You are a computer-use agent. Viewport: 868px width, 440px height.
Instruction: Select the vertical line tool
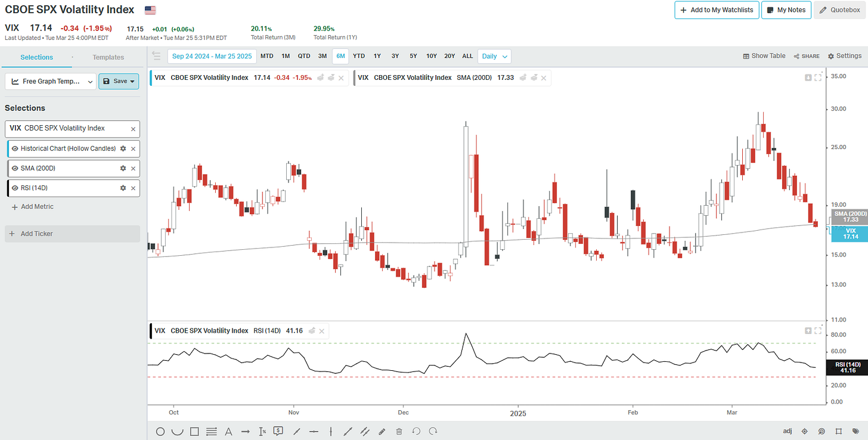tap(331, 432)
